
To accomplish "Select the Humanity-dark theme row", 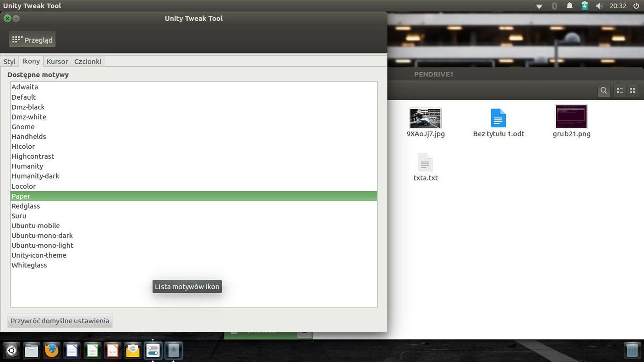I will click(194, 176).
